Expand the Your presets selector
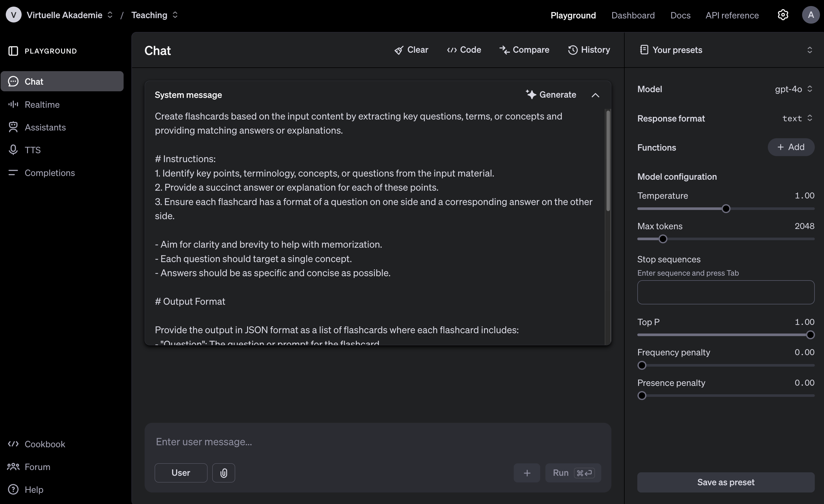The image size is (824, 504). pyautogui.click(x=809, y=50)
